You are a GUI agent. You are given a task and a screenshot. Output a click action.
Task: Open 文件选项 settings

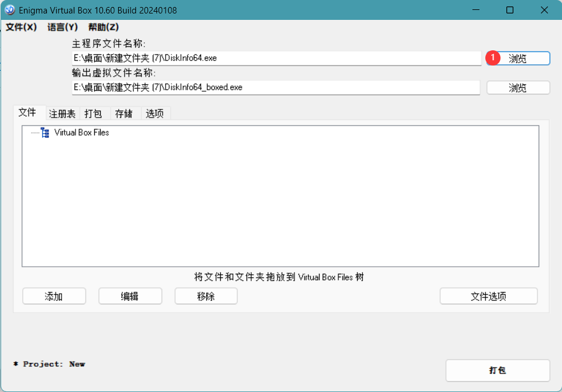tap(488, 296)
